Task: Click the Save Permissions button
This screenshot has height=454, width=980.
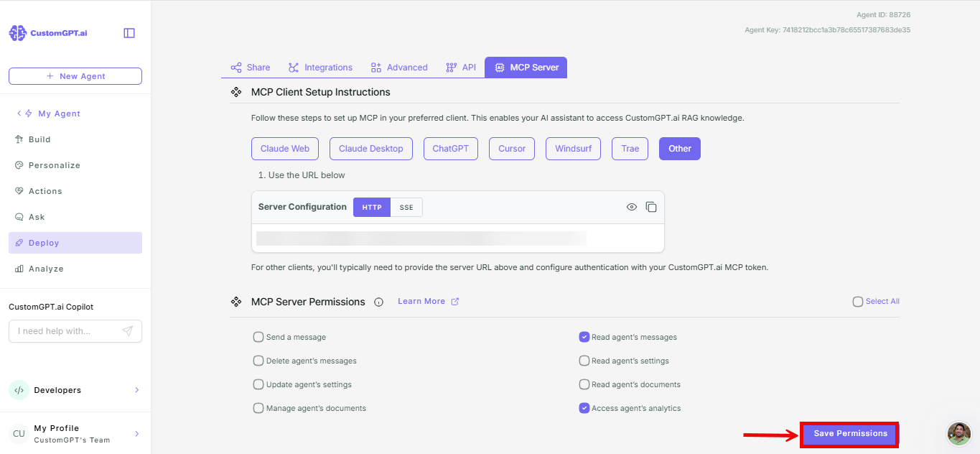Action: point(850,434)
